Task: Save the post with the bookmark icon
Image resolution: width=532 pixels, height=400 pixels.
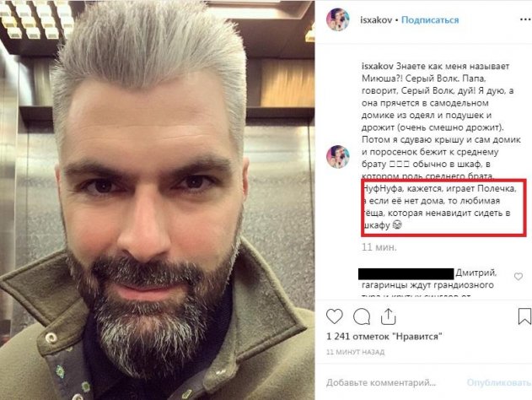Action: pyautogui.click(x=524, y=316)
